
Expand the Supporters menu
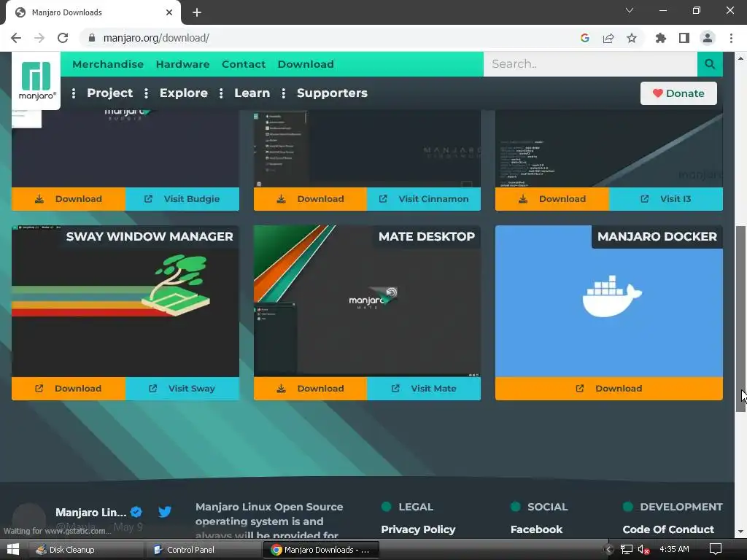(x=332, y=93)
